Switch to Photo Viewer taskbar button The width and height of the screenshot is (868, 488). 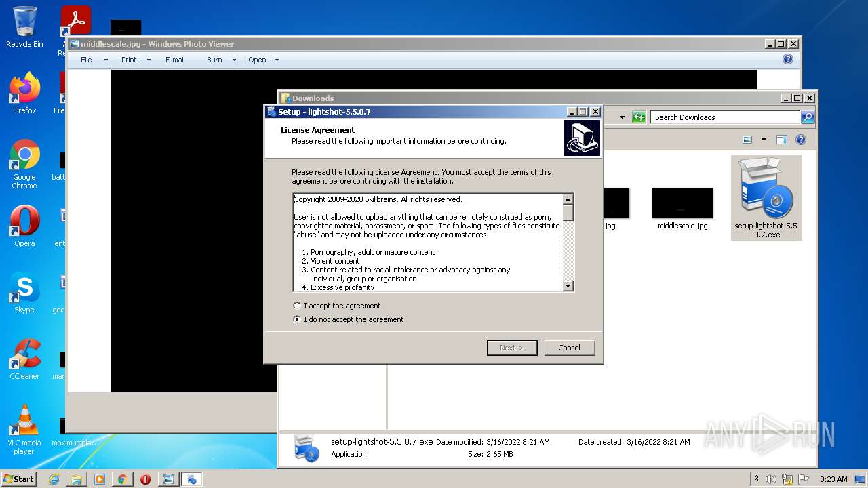[x=168, y=479]
